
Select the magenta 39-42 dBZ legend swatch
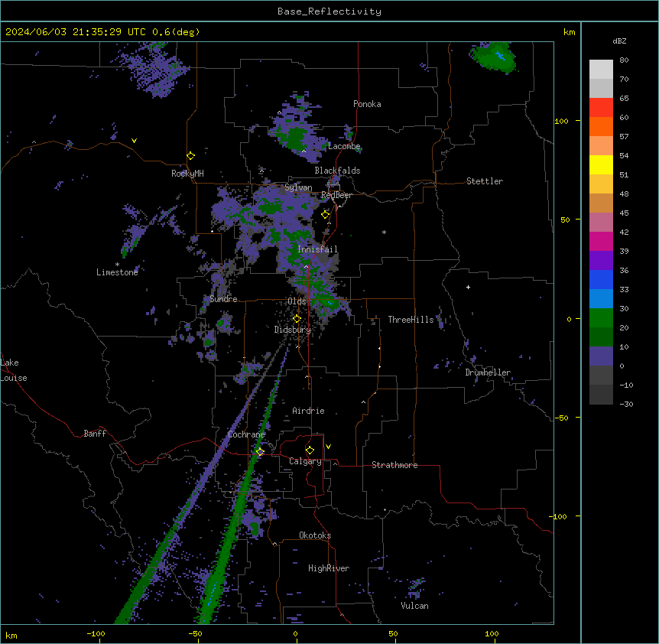[x=601, y=241]
